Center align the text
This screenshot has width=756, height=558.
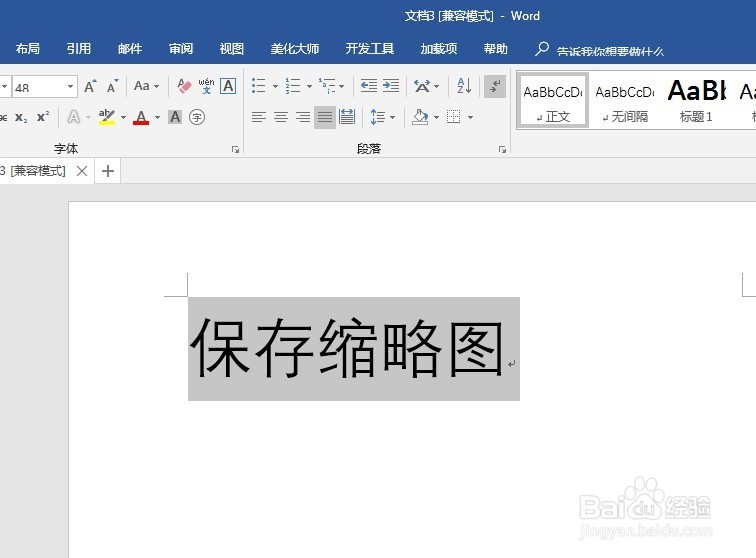tap(281, 117)
